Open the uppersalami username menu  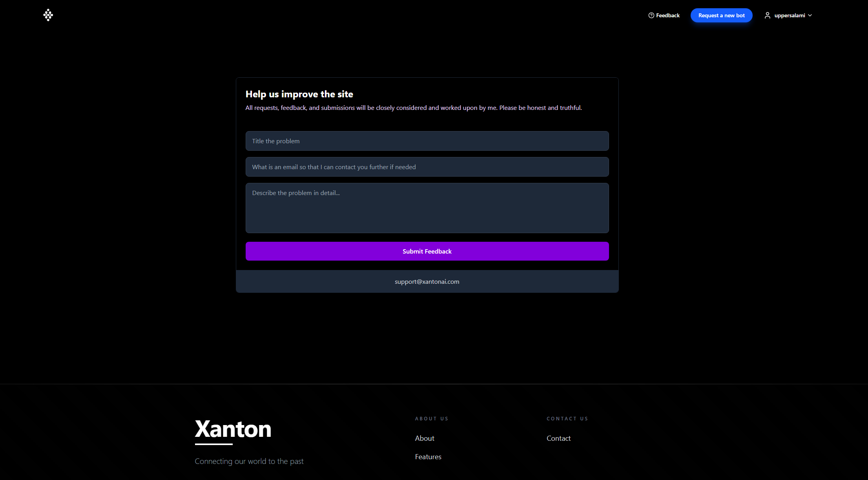pyautogui.click(x=789, y=15)
